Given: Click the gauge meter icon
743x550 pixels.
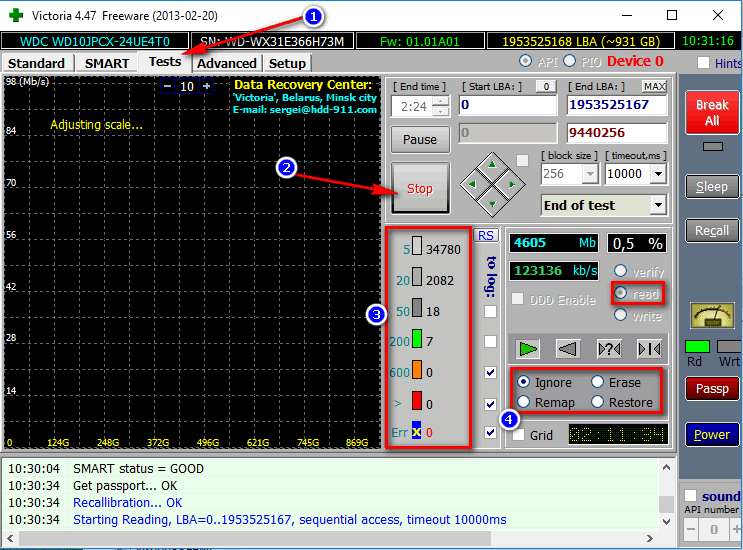Looking at the screenshot, I should [x=713, y=316].
